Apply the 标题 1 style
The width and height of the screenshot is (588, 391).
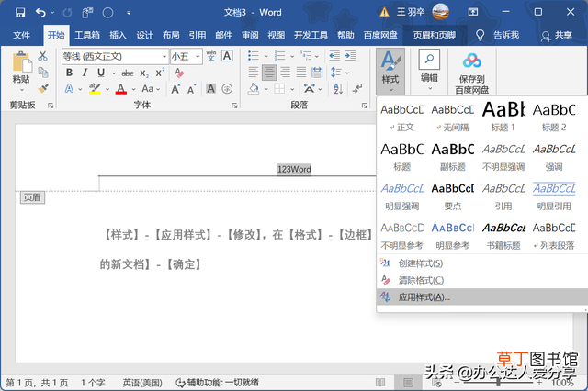[503, 117]
